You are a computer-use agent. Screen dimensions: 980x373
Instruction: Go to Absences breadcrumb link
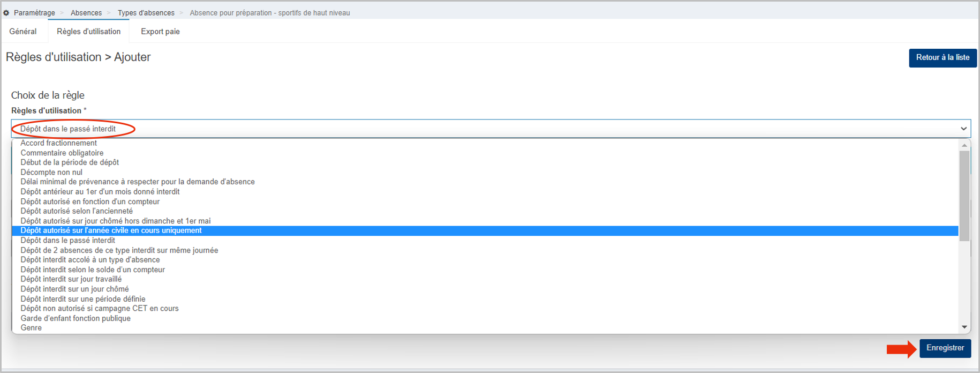(86, 13)
